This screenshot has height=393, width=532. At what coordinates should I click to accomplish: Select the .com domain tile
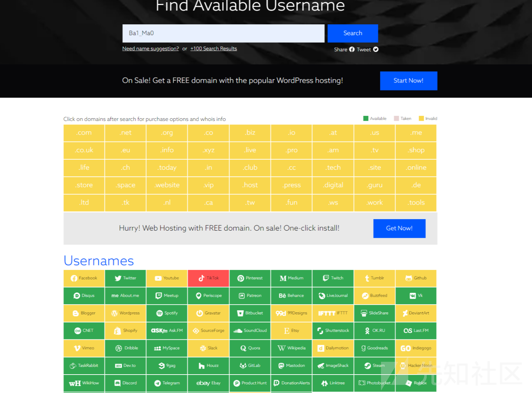pos(84,133)
